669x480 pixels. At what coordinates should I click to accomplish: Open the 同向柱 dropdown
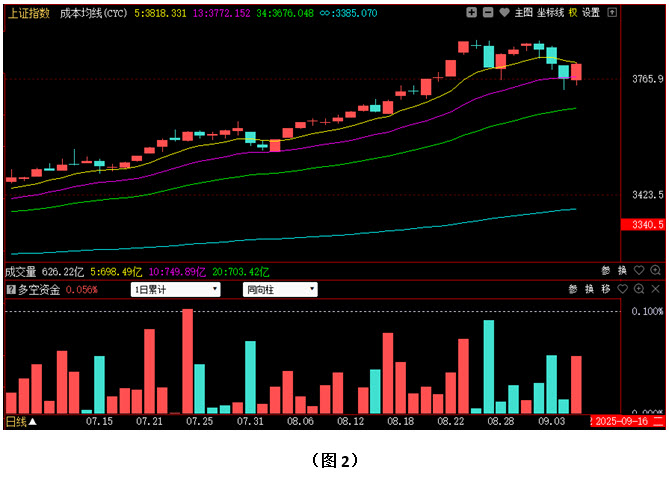(280, 290)
